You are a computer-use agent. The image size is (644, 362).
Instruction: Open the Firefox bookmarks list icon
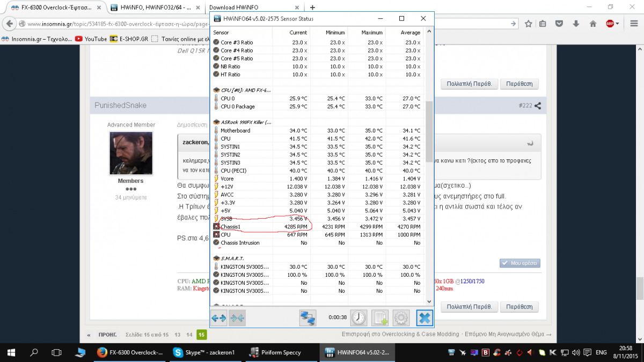543,24
